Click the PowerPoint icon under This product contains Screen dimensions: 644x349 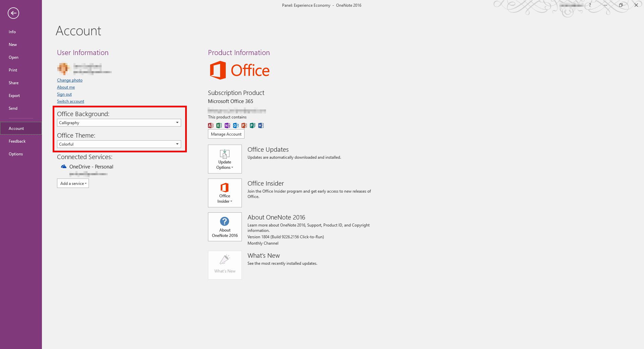[244, 126]
